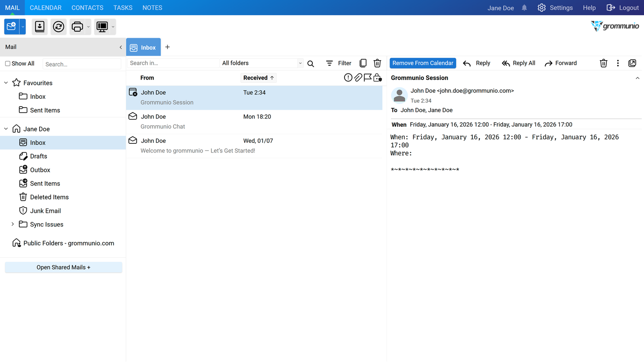
Task: Sort by the flag column icon
Action: [368, 78]
